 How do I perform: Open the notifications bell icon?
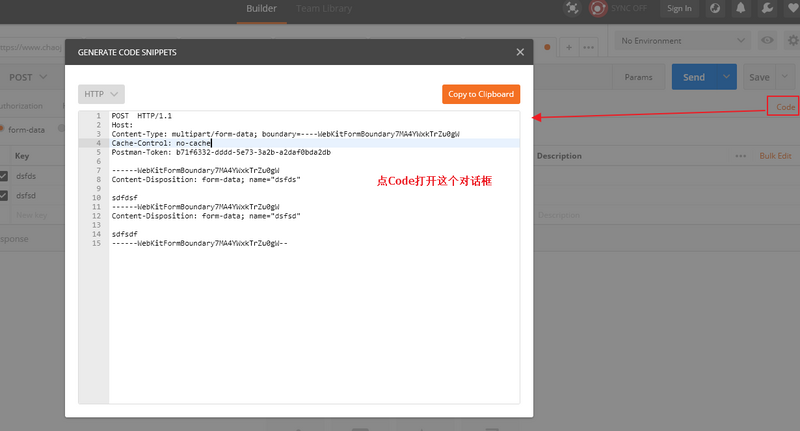pos(741,8)
